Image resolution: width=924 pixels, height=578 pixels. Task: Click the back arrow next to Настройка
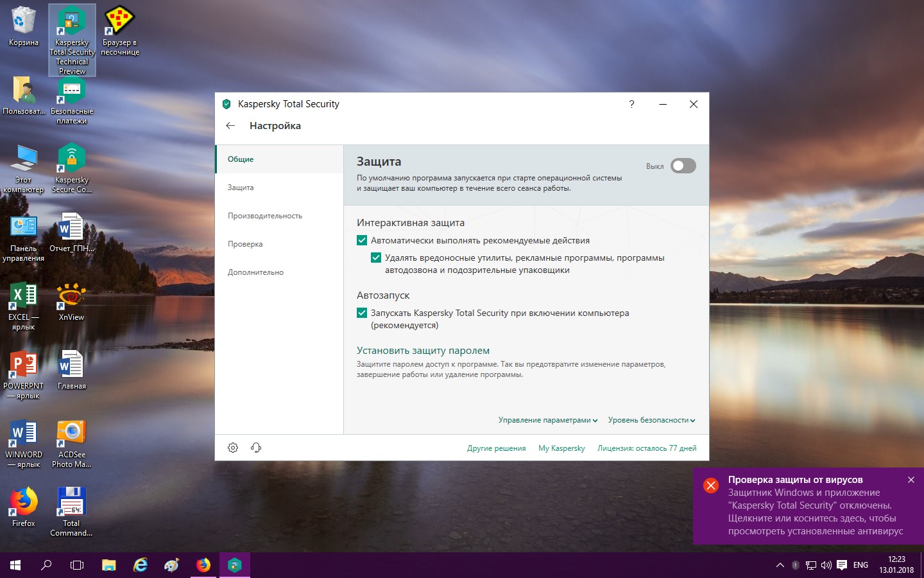230,126
